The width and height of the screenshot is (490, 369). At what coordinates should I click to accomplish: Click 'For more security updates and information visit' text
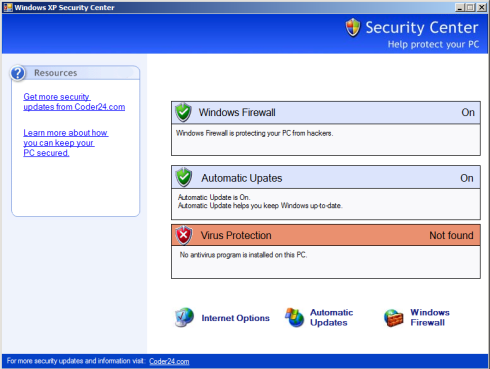tap(76, 361)
